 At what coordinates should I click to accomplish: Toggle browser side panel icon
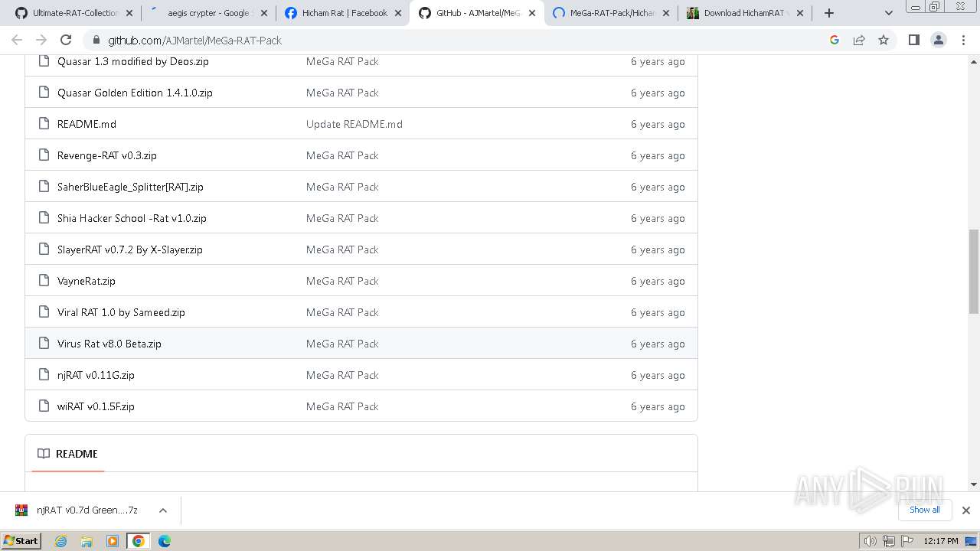[913, 40]
